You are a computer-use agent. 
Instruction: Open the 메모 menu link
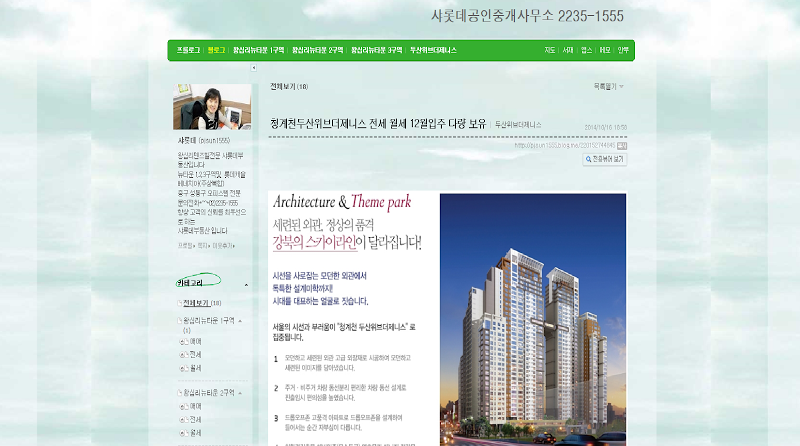(605, 50)
